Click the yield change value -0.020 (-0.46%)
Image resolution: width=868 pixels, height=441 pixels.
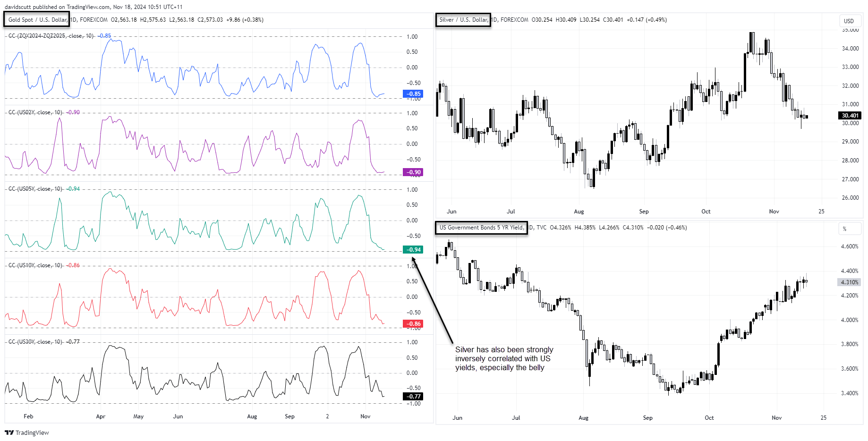pyautogui.click(x=667, y=228)
